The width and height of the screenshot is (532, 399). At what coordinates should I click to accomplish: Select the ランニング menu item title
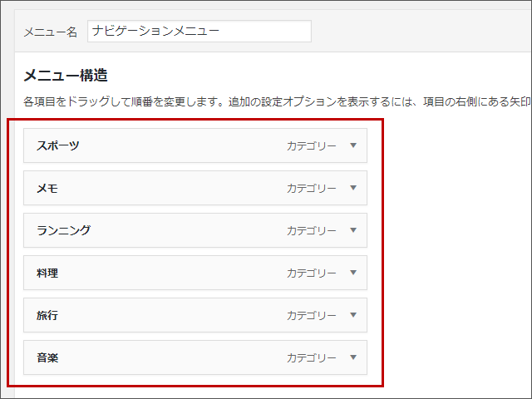click(x=63, y=230)
